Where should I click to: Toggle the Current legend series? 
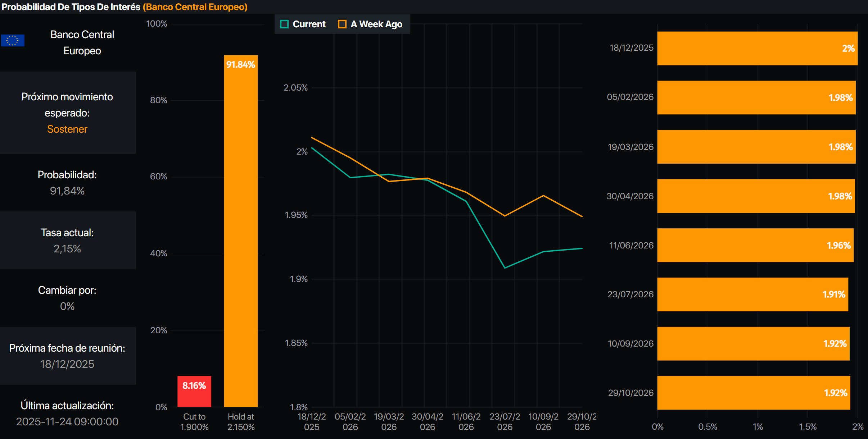pyautogui.click(x=309, y=24)
